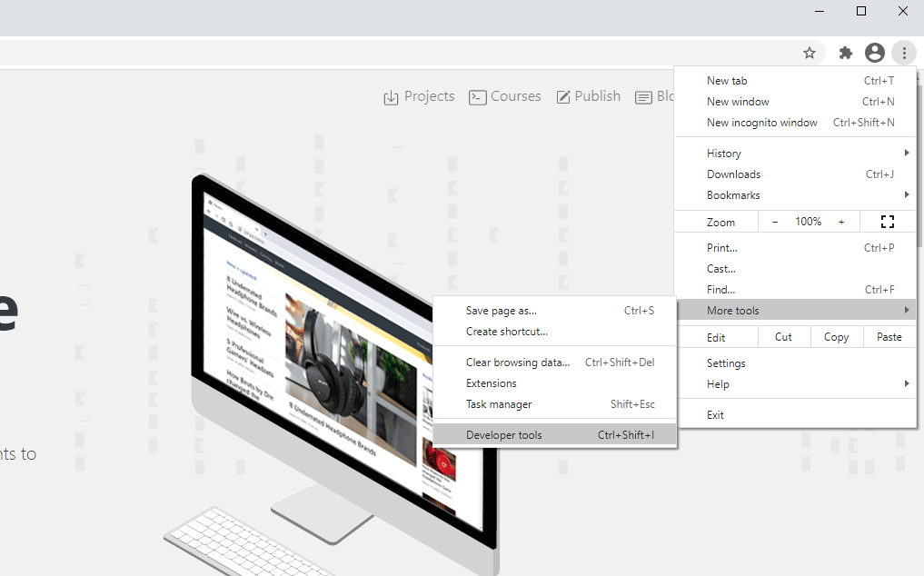Image resolution: width=924 pixels, height=576 pixels.
Task: Expand the More tools submenu
Action: (x=796, y=311)
